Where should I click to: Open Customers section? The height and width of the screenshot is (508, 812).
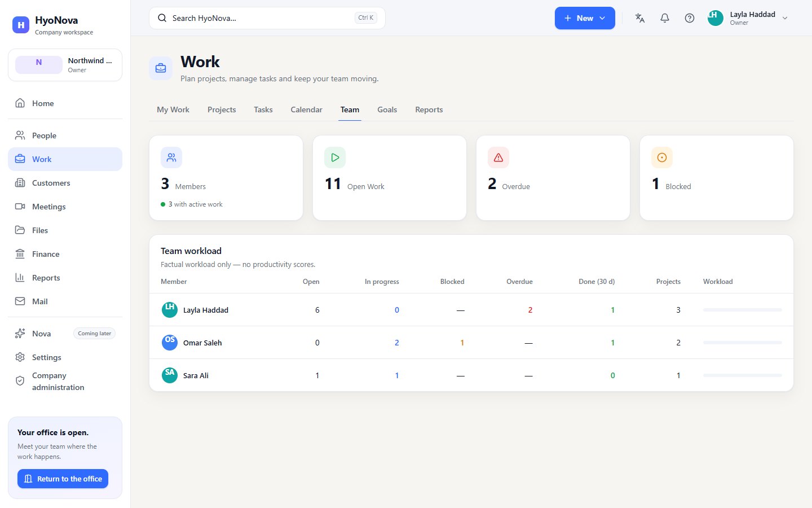coord(65,183)
